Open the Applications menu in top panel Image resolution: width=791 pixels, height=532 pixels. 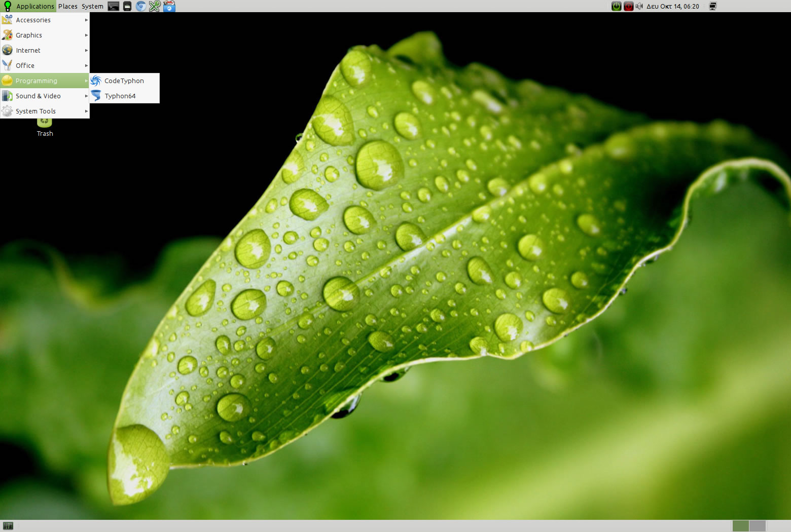28,6
